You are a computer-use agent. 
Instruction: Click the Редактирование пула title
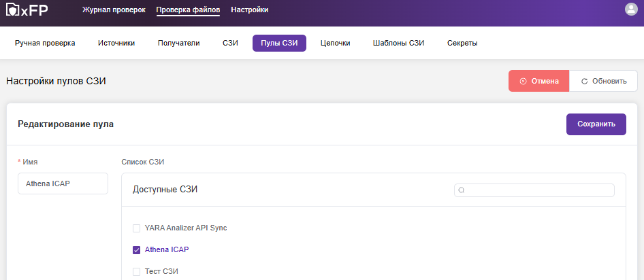coord(66,124)
